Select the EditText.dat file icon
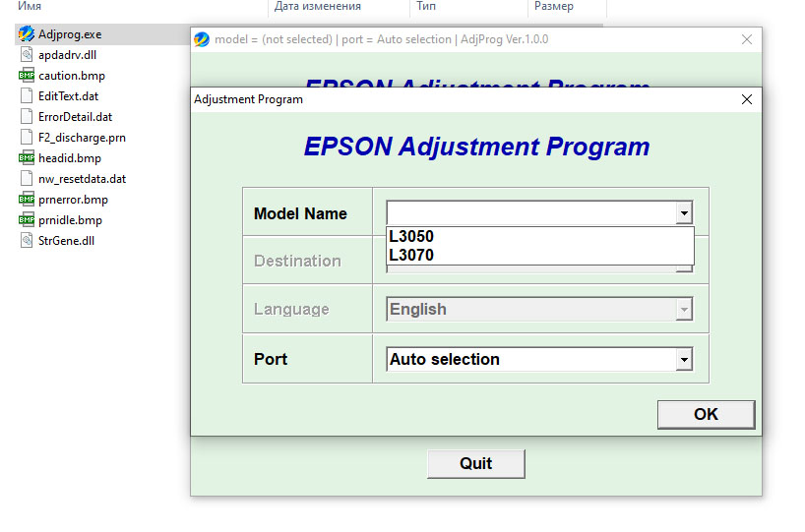805x532 pixels. click(28, 96)
